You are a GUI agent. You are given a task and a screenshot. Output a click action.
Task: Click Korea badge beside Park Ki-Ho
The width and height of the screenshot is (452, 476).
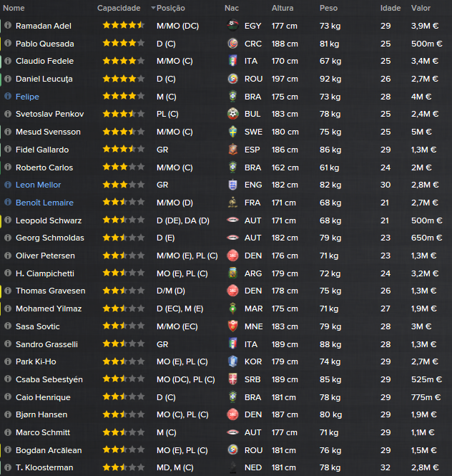(x=232, y=361)
